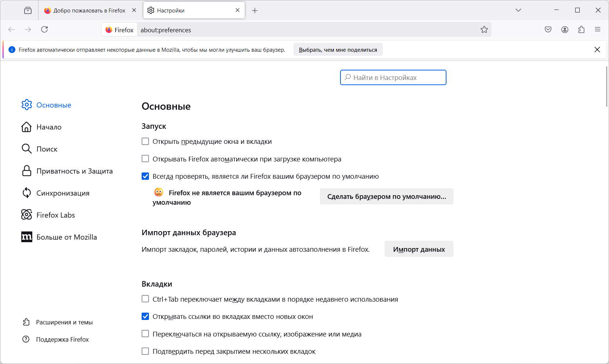
Task: Click the Firefox identity icon in address bar
Action: click(119, 30)
